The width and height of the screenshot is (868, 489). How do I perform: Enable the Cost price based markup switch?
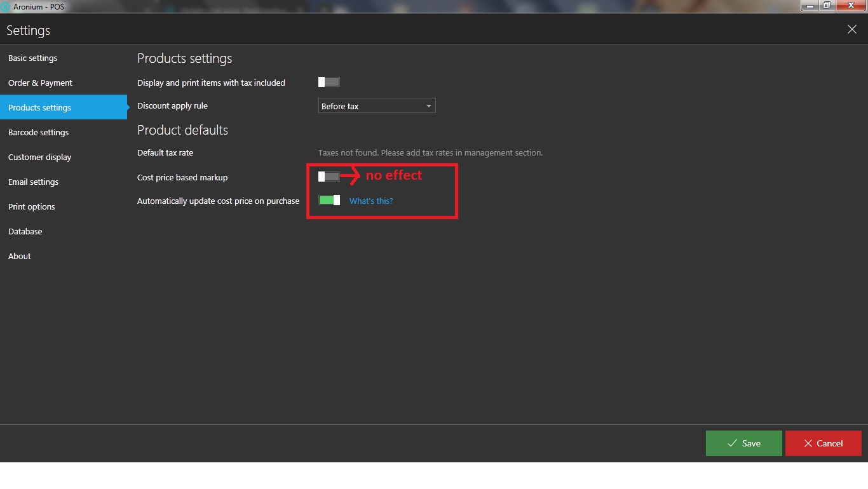[329, 177]
